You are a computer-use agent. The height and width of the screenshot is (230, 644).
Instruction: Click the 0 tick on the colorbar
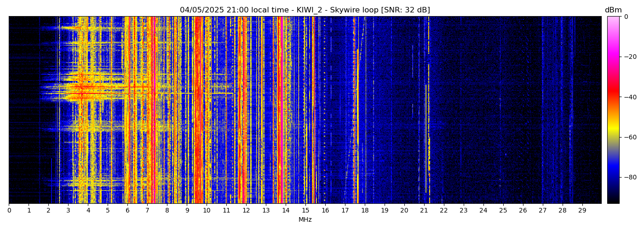coord(626,17)
